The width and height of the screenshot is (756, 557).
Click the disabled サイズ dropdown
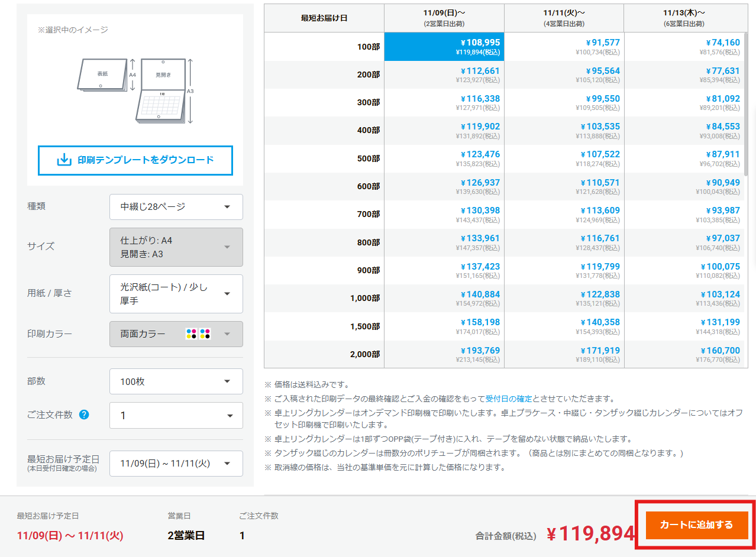click(176, 247)
